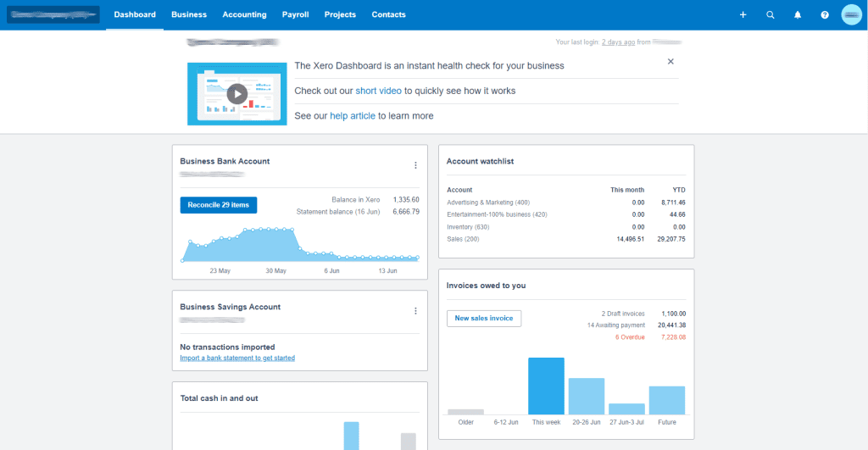Image resolution: width=868 pixels, height=450 pixels.
Task: Click the awaiting payment amount 20,441.38
Action: pos(671,325)
